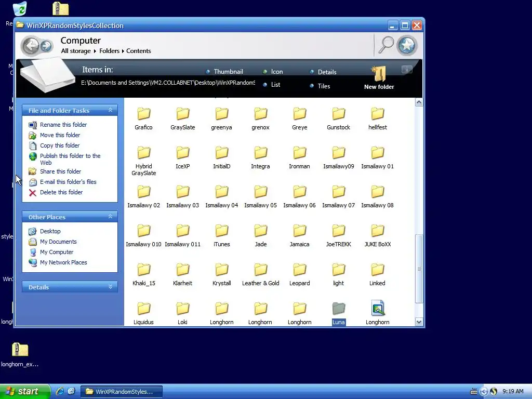The height and width of the screenshot is (399, 532).
Task: Click the scrollbar down arrow
Action: 419,322
